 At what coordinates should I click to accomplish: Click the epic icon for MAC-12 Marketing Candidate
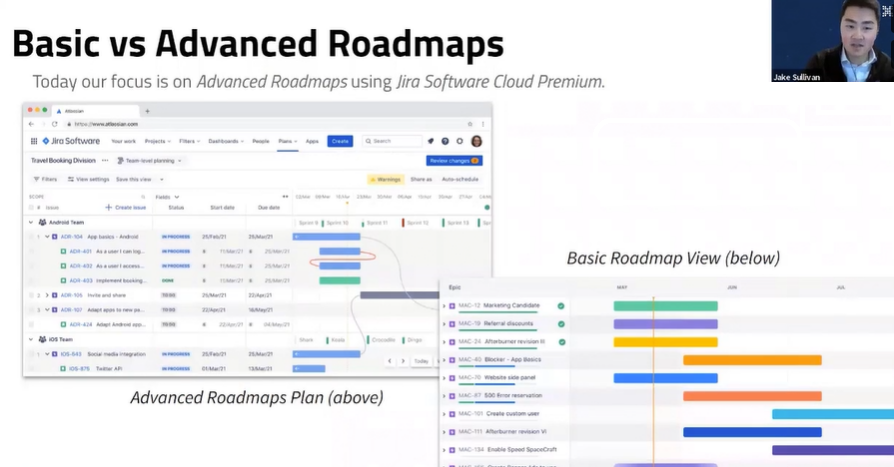pyautogui.click(x=452, y=306)
